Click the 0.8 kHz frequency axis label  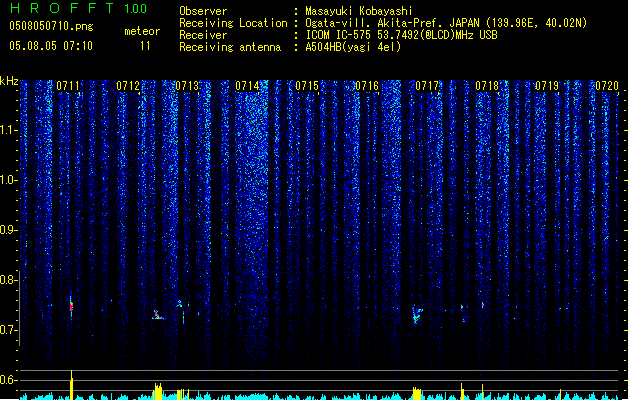[8, 280]
